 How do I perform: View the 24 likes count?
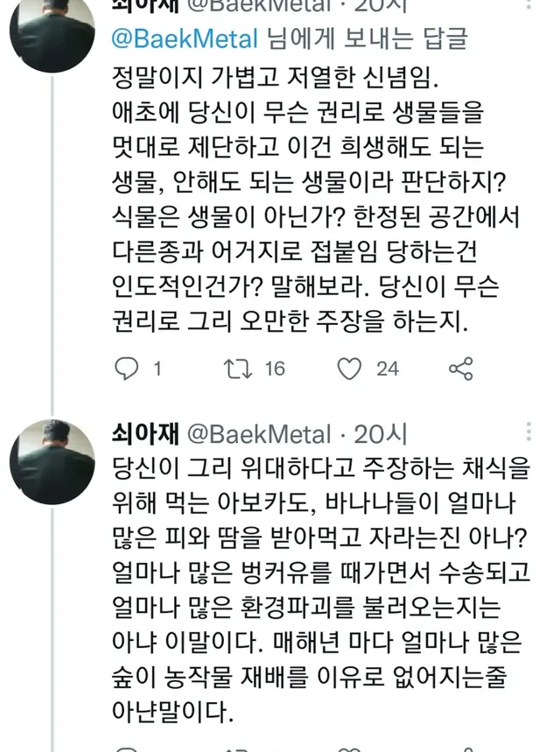click(388, 369)
